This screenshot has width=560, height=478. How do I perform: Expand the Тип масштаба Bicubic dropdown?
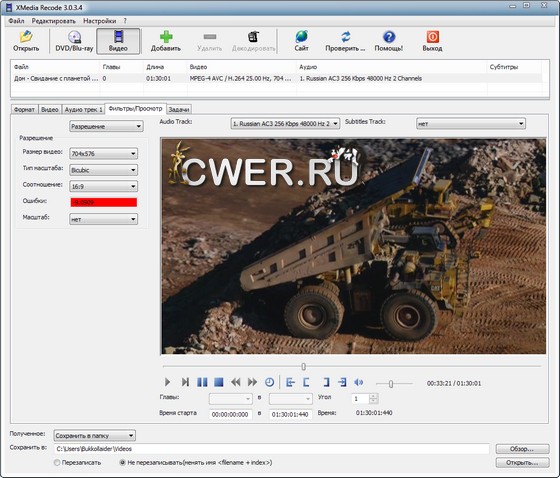click(103, 170)
